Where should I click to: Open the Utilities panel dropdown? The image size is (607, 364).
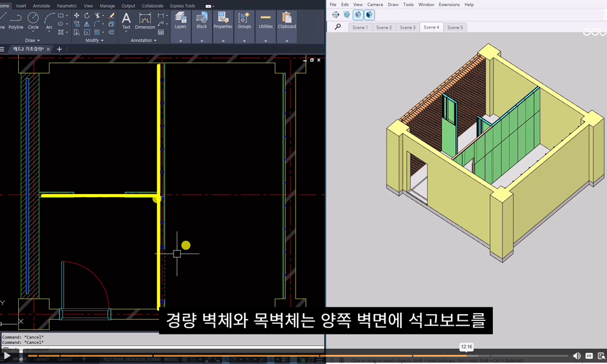tap(266, 41)
